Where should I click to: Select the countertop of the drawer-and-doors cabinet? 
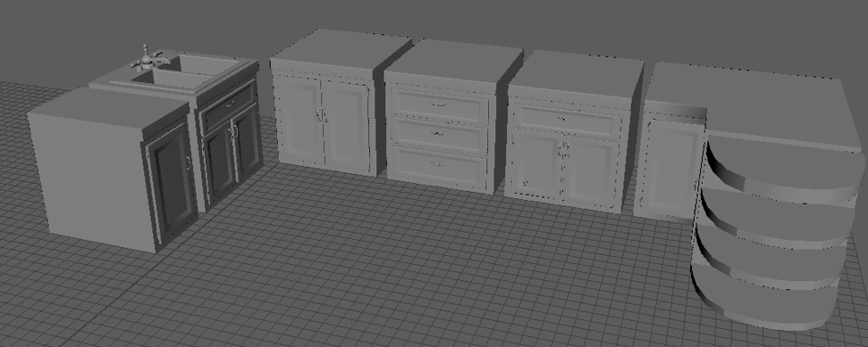(576, 75)
